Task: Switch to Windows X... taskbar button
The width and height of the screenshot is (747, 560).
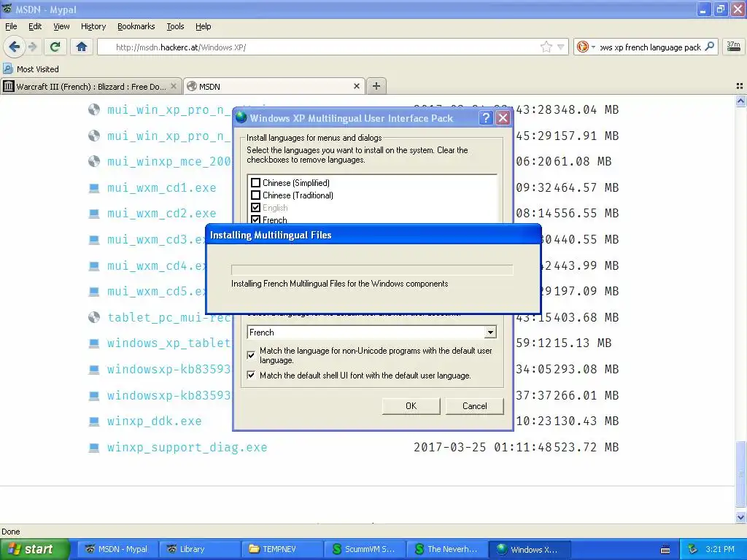Action: [530, 549]
